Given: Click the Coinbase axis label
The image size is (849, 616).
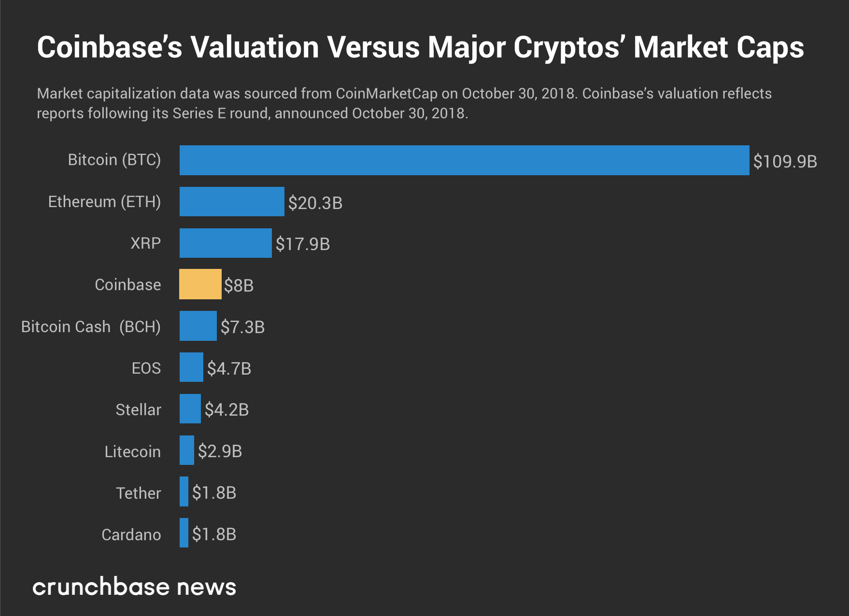Looking at the screenshot, I should (128, 285).
